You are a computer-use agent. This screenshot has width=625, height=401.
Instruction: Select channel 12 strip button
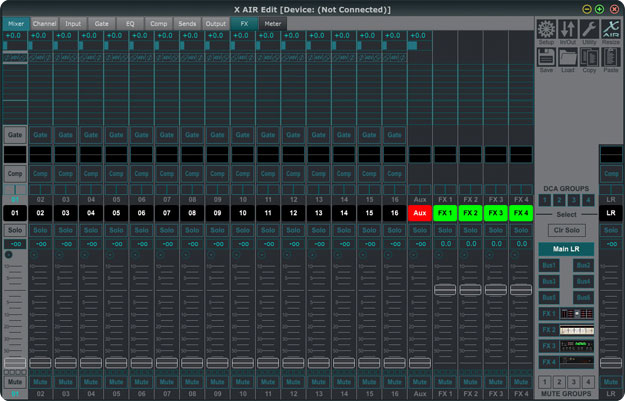(x=293, y=213)
